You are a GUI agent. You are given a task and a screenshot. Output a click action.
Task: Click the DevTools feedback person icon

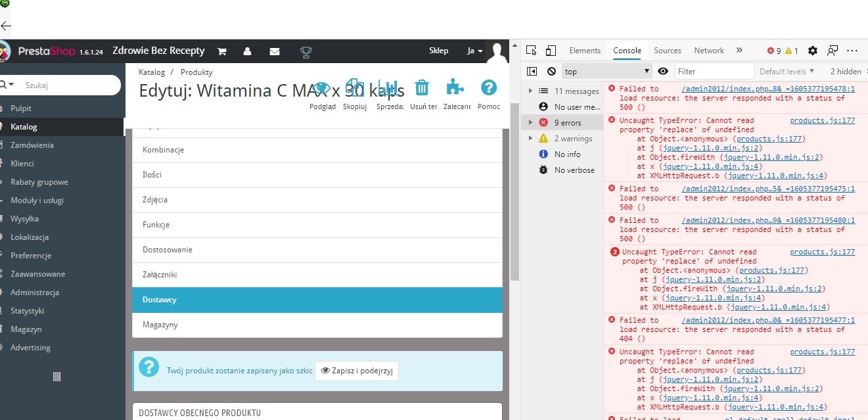click(833, 51)
